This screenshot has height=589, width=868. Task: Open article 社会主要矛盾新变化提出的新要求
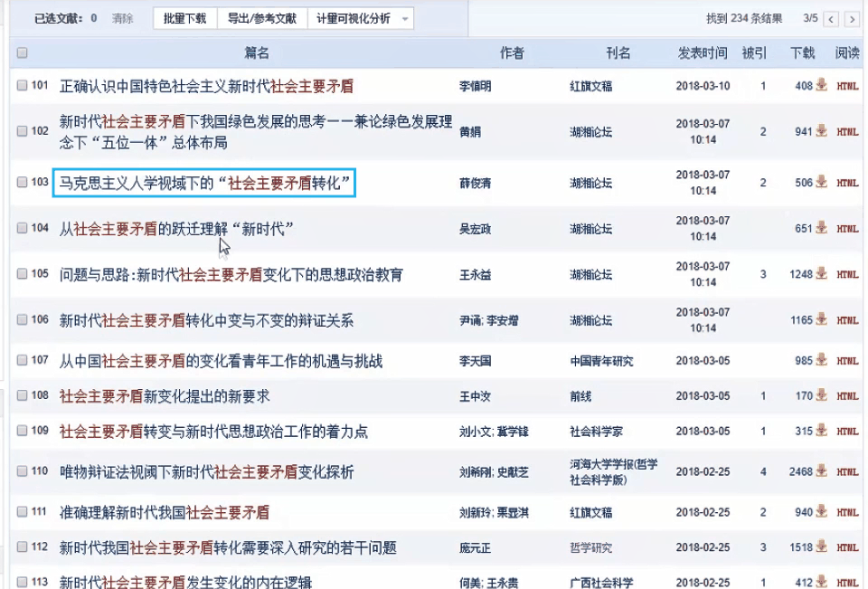pos(165,396)
